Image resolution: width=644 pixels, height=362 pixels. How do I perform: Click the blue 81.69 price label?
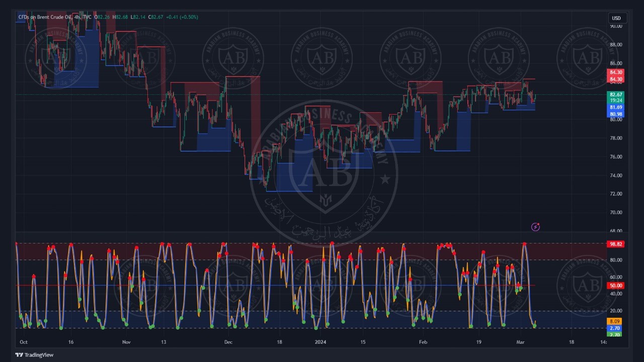tap(616, 108)
